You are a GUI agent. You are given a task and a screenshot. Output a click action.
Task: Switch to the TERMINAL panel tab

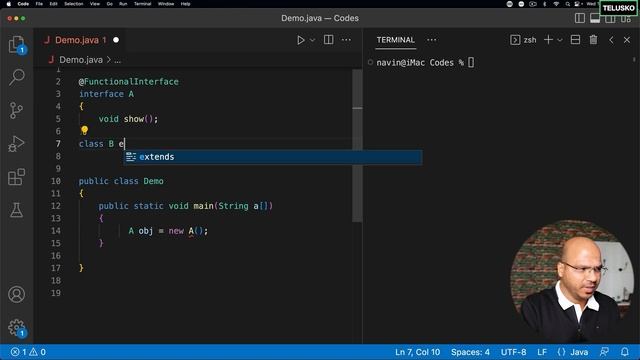396,40
